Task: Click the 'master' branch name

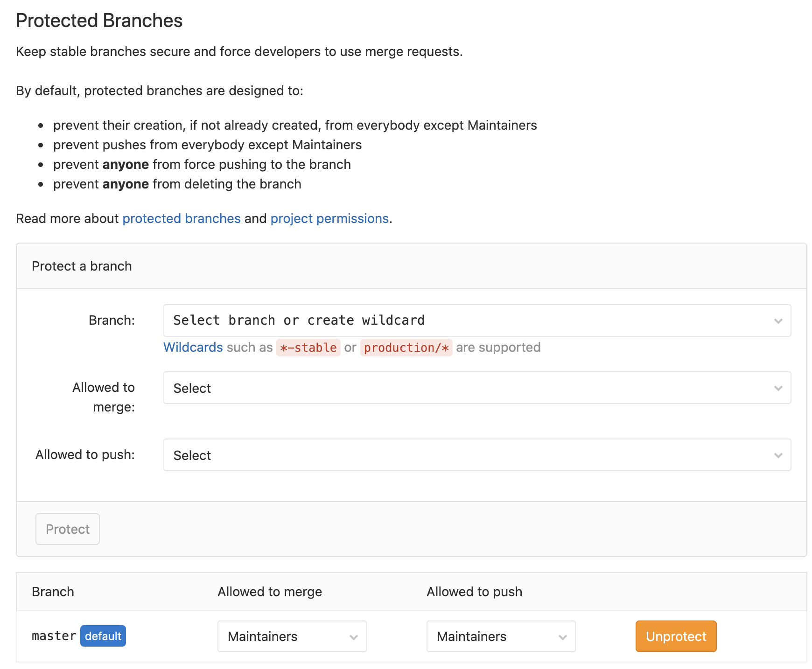Action: [x=54, y=636]
